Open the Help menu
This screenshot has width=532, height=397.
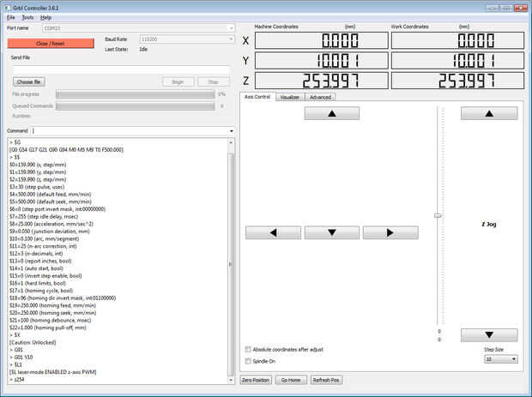coord(45,17)
